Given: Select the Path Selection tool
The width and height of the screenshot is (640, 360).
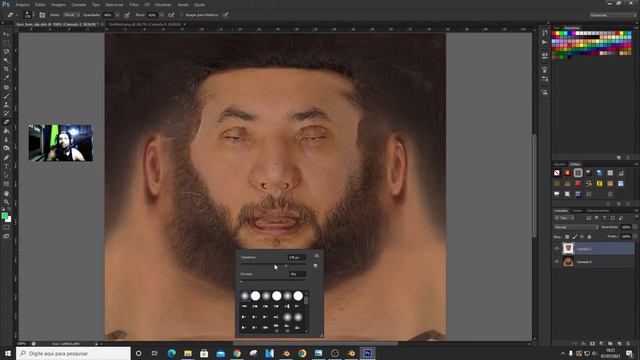Looking at the screenshot, I should (6, 175).
